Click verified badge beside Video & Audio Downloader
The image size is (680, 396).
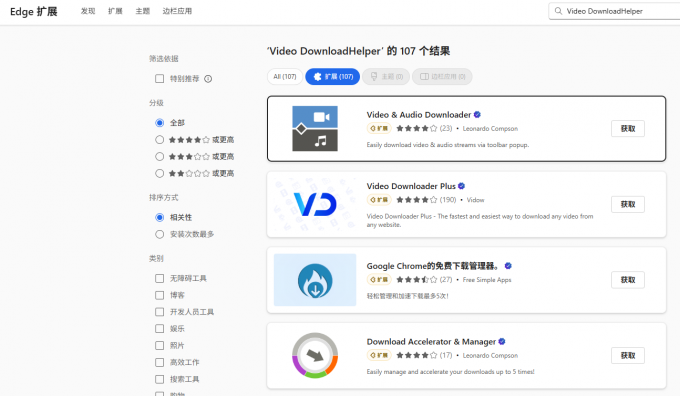477,115
